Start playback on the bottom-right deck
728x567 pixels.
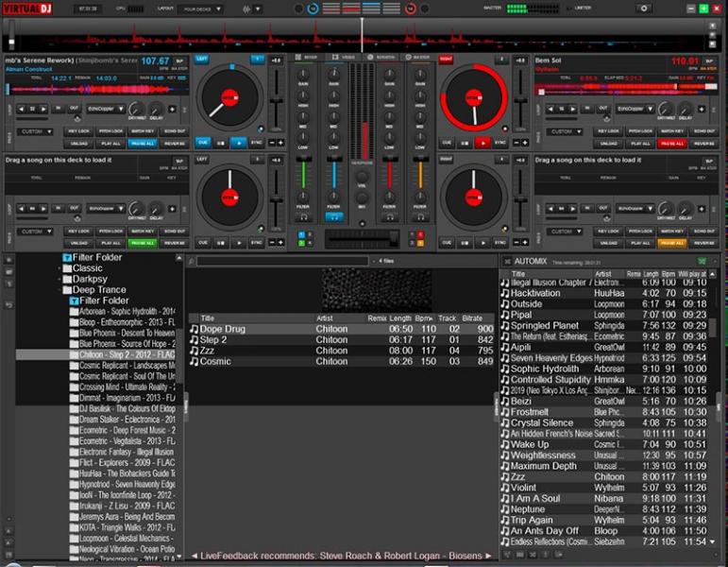pos(483,243)
